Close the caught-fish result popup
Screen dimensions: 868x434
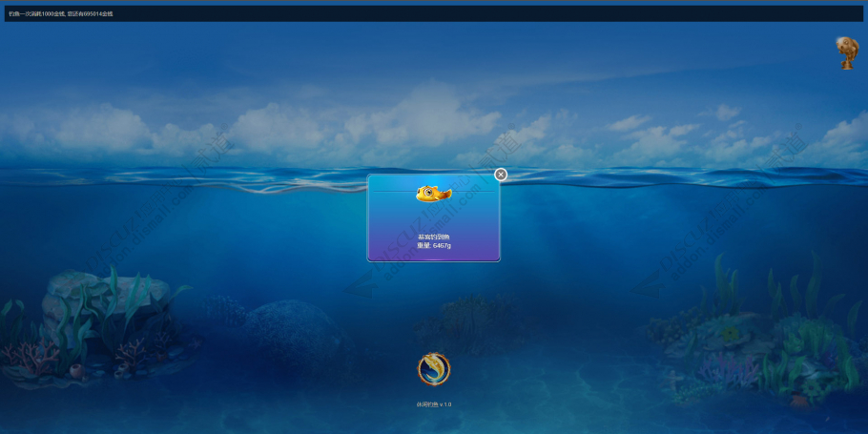click(x=501, y=175)
